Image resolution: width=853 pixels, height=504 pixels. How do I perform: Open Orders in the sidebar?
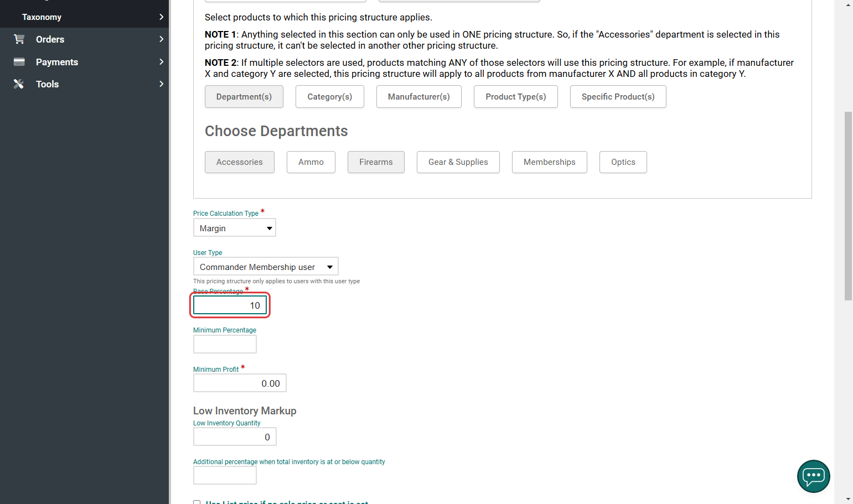click(x=50, y=39)
